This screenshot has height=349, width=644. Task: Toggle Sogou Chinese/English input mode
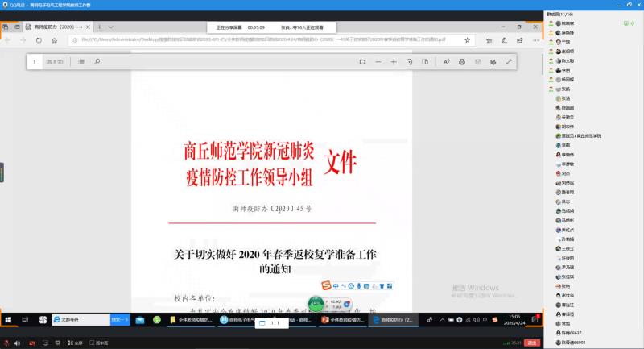tap(335, 285)
